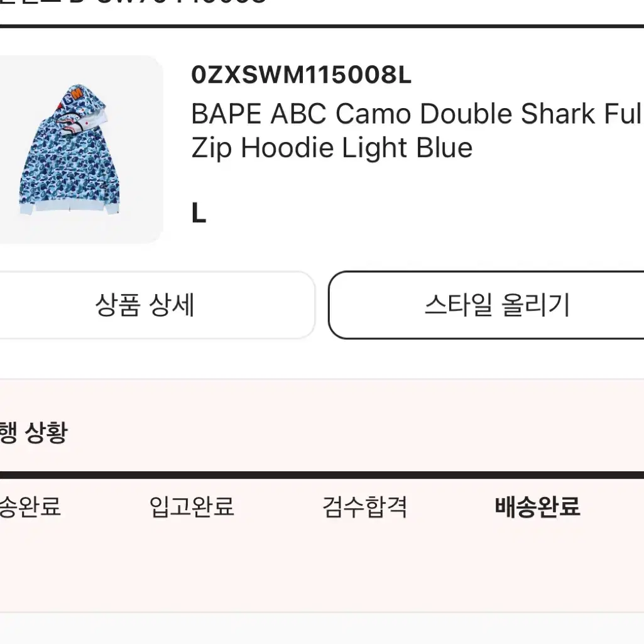Select the bold 배송완료 delivery complete step

(538, 506)
